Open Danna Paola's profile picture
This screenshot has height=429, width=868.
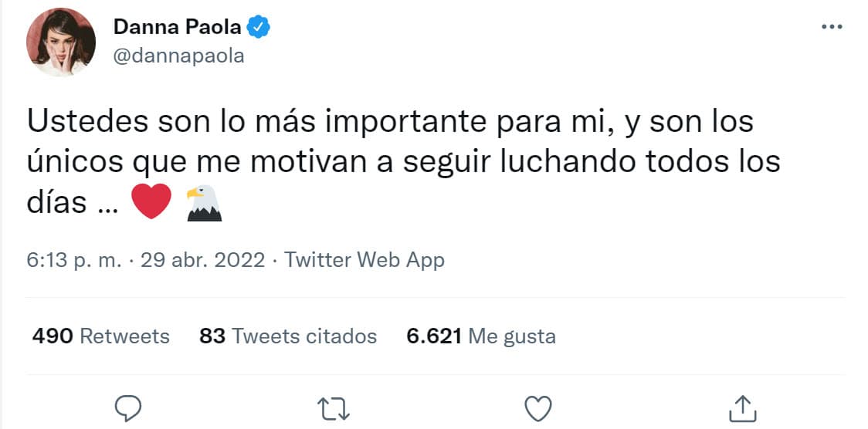tap(61, 42)
